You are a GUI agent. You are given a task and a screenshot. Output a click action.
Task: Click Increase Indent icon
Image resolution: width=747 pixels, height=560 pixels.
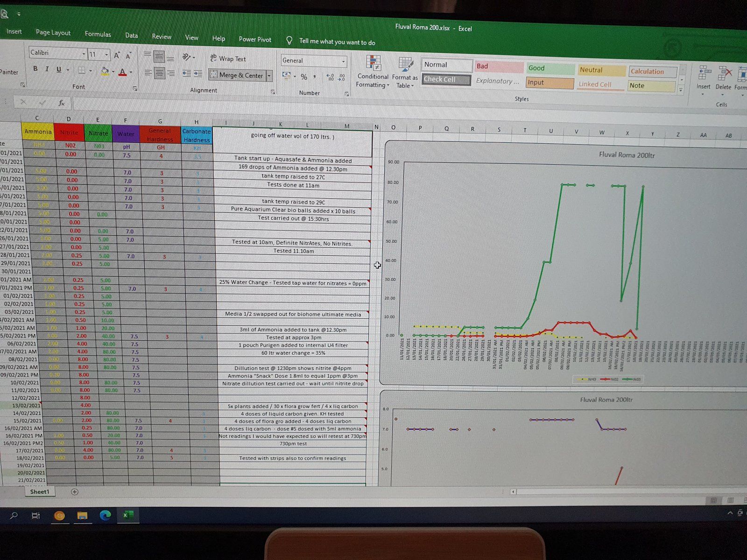coord(198,74)
